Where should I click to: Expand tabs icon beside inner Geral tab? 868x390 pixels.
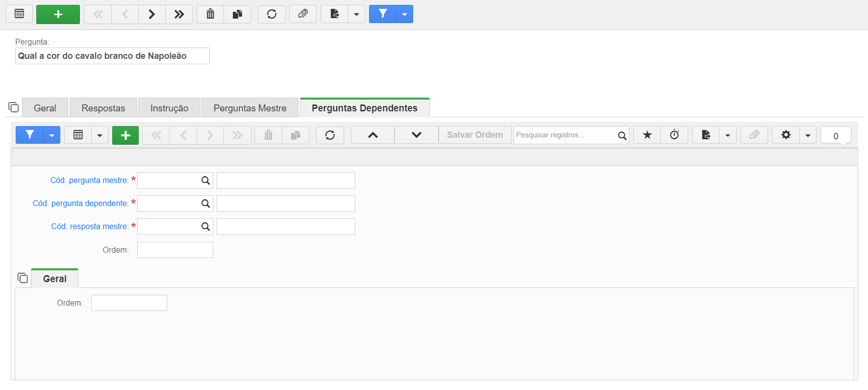[x=23, y=278]
